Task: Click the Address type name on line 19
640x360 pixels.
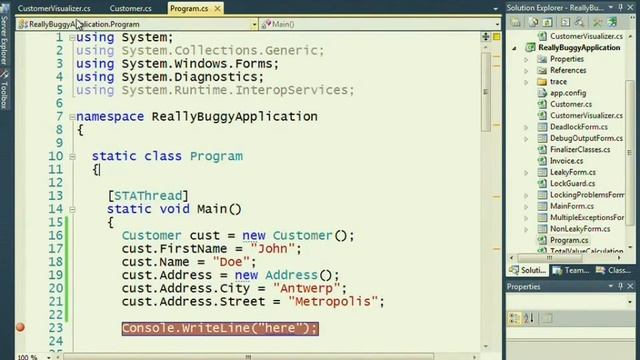Action: tap(291, 275)
